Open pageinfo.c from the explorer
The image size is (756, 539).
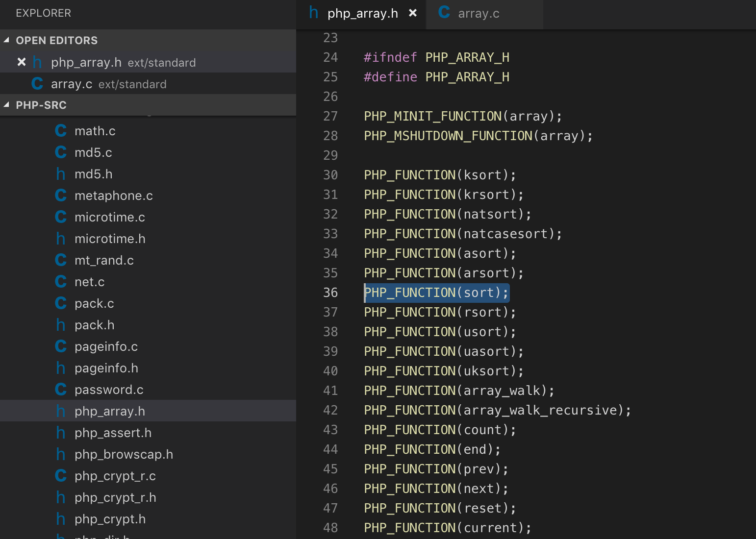click(x=106, y=346)
